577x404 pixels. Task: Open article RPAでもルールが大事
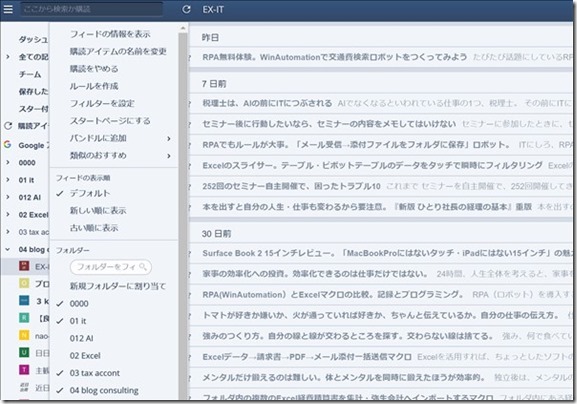[x=356, y=145]
